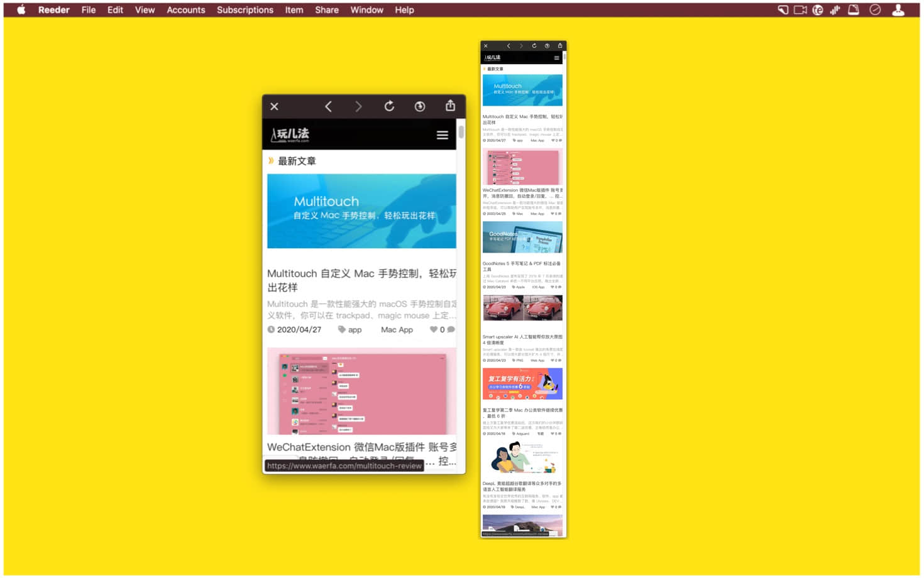Image resolution: width=924 pixels, height=578 pixels.
Task: Open in Safari compass icon, narrow window
Action: point(547,46)
